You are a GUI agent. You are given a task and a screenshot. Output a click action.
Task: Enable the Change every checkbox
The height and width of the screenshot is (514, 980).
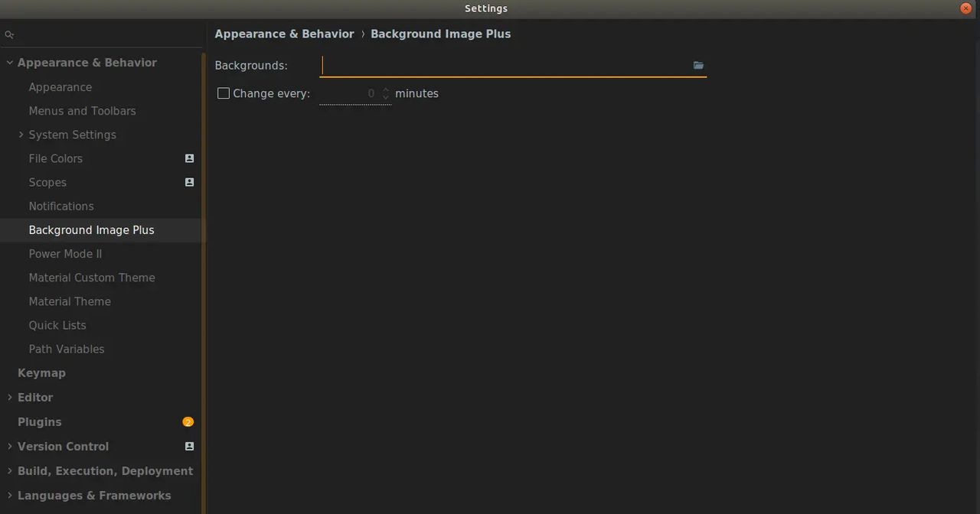pos(224,93)
